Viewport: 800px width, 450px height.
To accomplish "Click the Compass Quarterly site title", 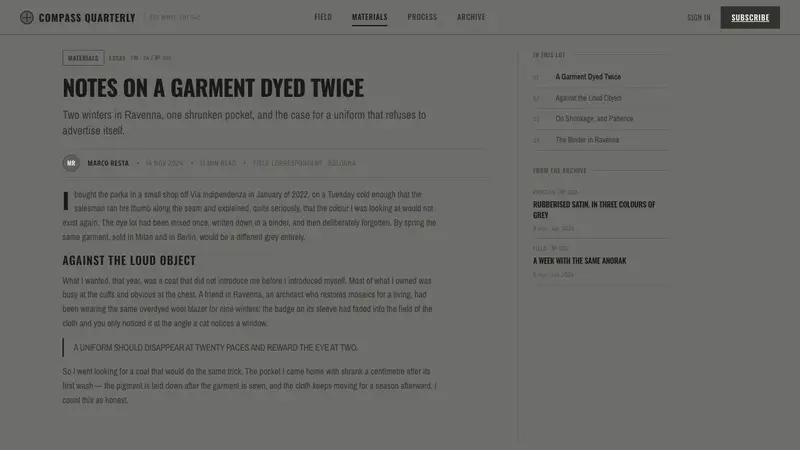I will (x=87, y=18).
